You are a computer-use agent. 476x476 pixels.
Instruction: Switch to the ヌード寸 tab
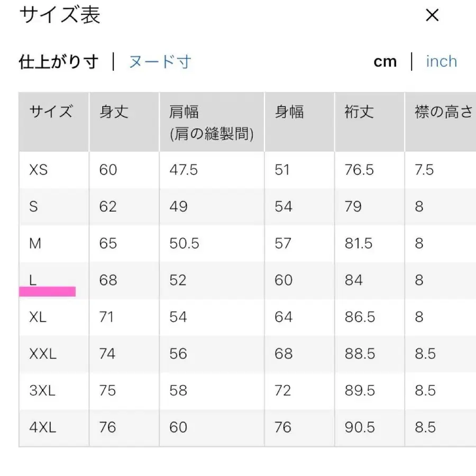(x=159, y=61)
